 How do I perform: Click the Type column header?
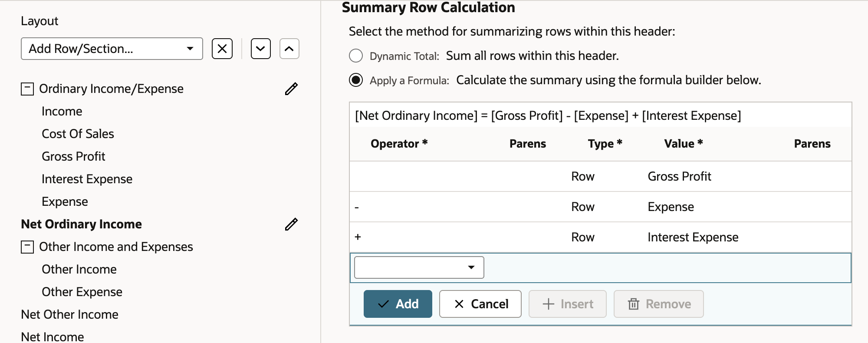(605, 144)
